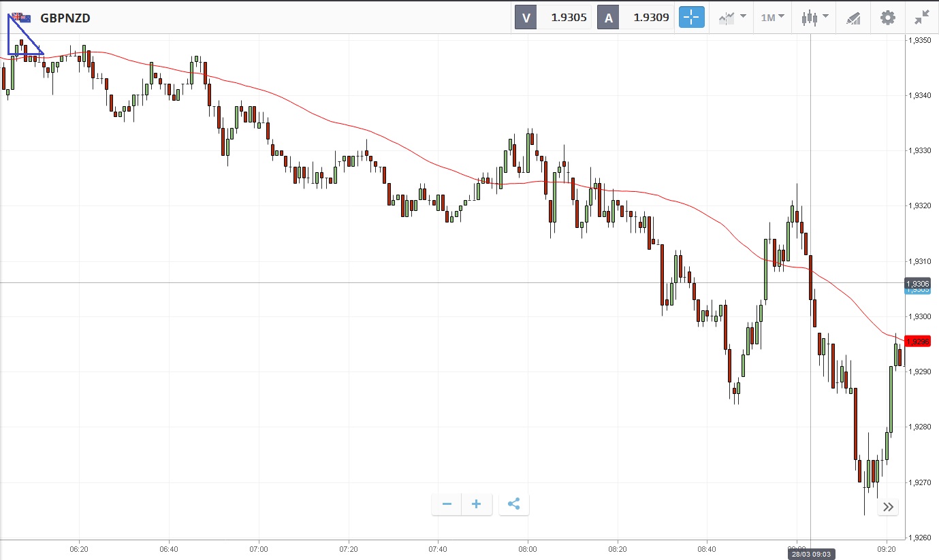Expand the 1M timeframe dropdown
The width and height of the screenshot is (939, 560).
tap(772, 18)
